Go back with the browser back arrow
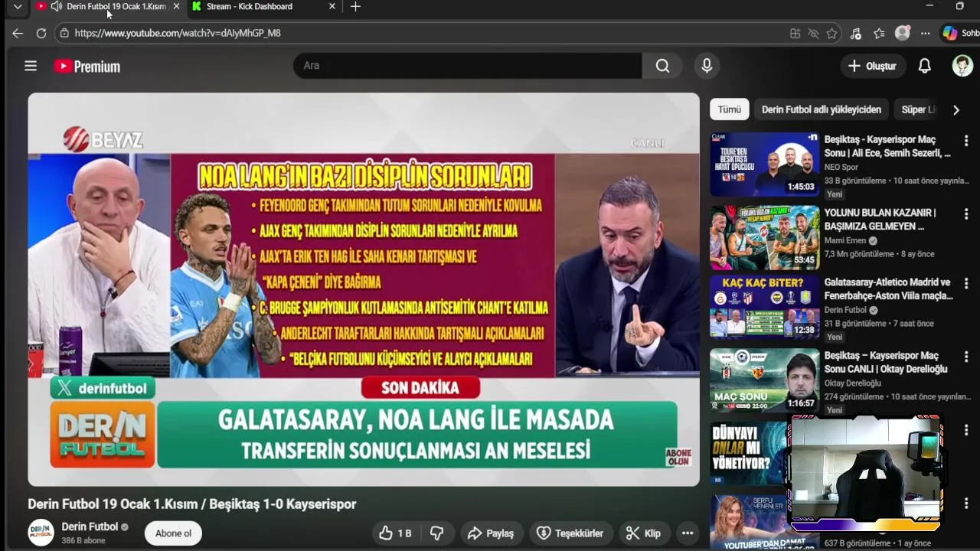 18,33
